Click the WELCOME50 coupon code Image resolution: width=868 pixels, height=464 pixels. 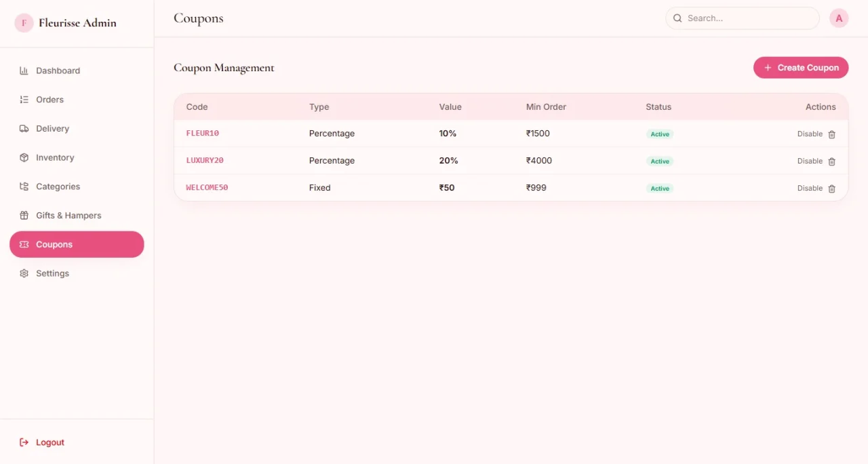[207, 188]
